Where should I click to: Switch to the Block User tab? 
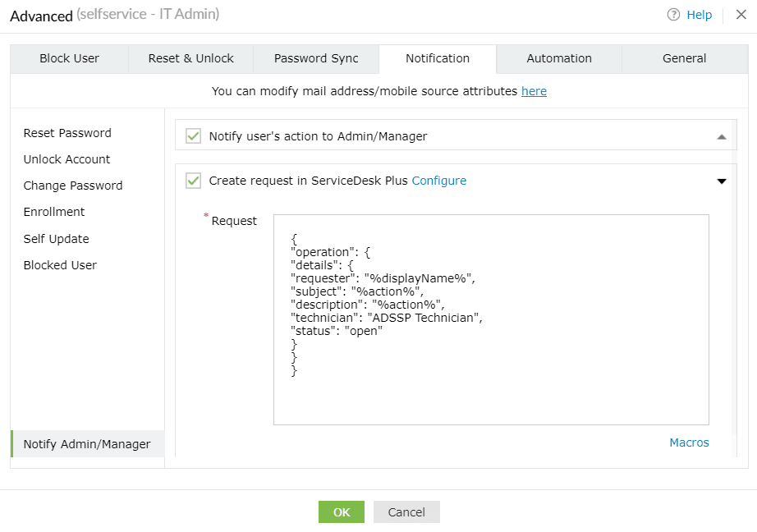tap(69, 58)
